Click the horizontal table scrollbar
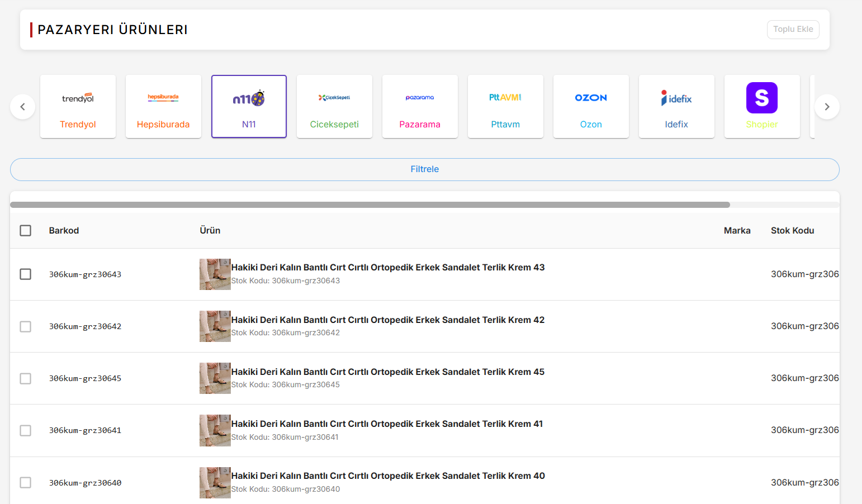This screenshot has width=862, height=504. click(x=370, y=205)
